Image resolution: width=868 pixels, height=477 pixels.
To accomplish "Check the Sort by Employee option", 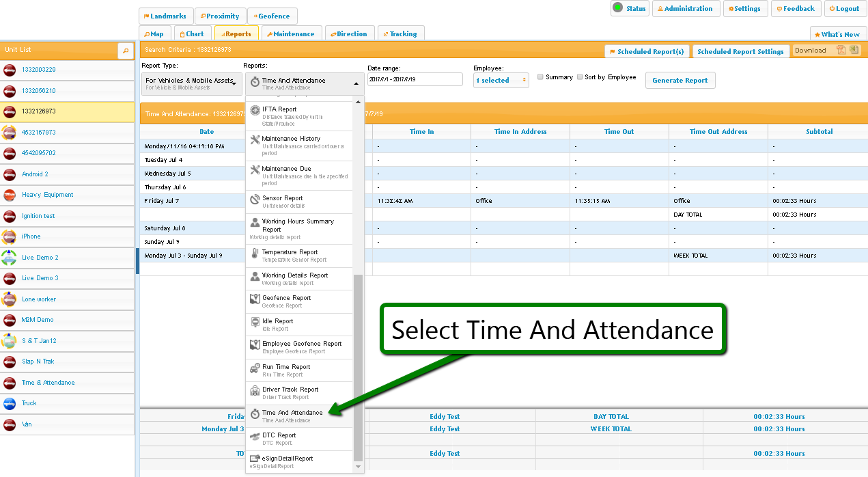I will pos(580,77).
